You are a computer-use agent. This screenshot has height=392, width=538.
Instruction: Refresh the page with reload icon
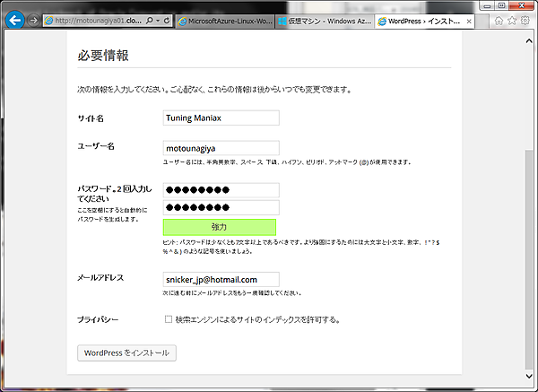point(165,20)
